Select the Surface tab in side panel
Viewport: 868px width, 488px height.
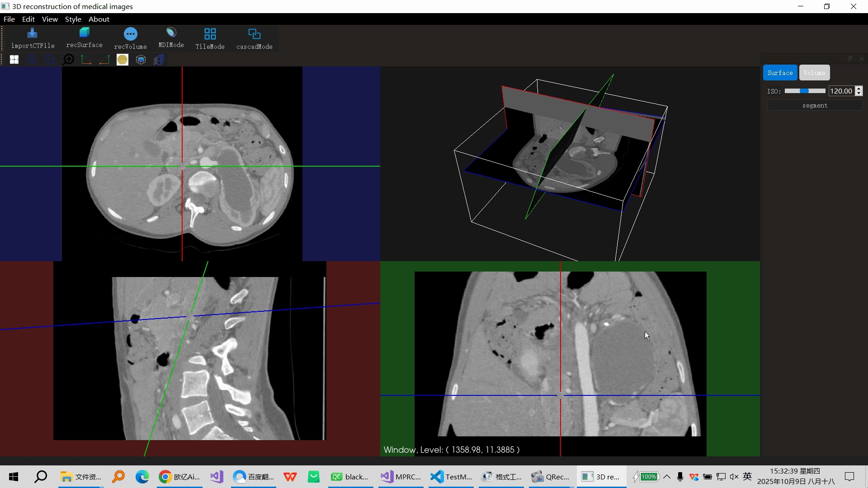click(x=780, y=73)
